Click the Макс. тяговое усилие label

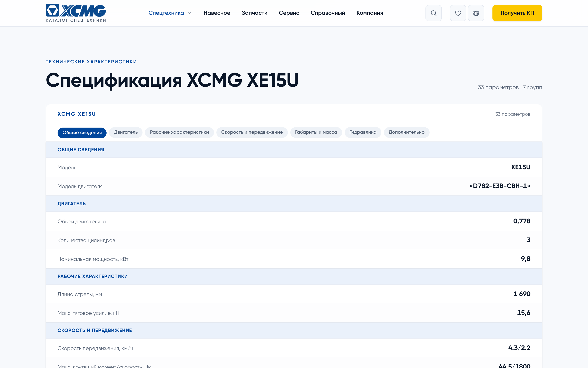point(88,313)
